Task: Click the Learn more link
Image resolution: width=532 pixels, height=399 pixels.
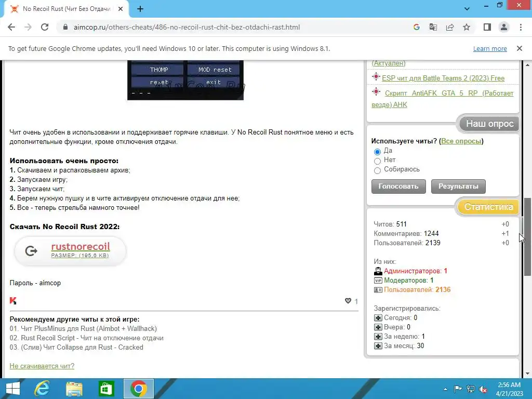Action: point(490,48)
